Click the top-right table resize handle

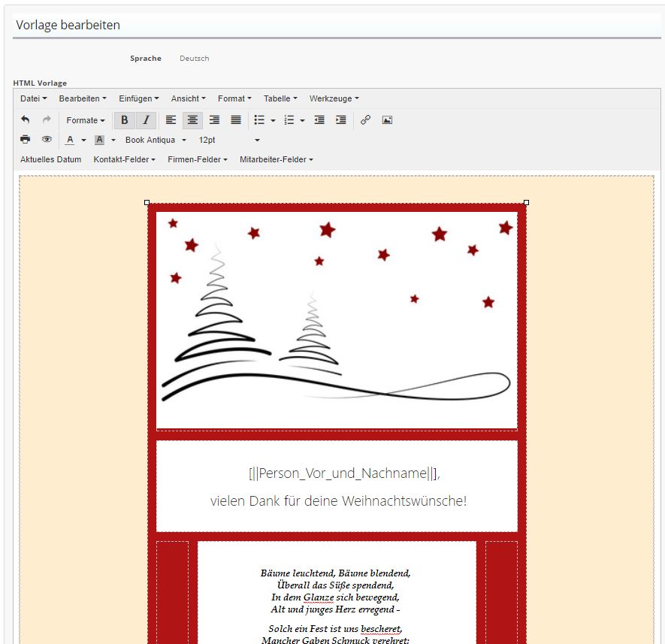[x=526, y=203]
